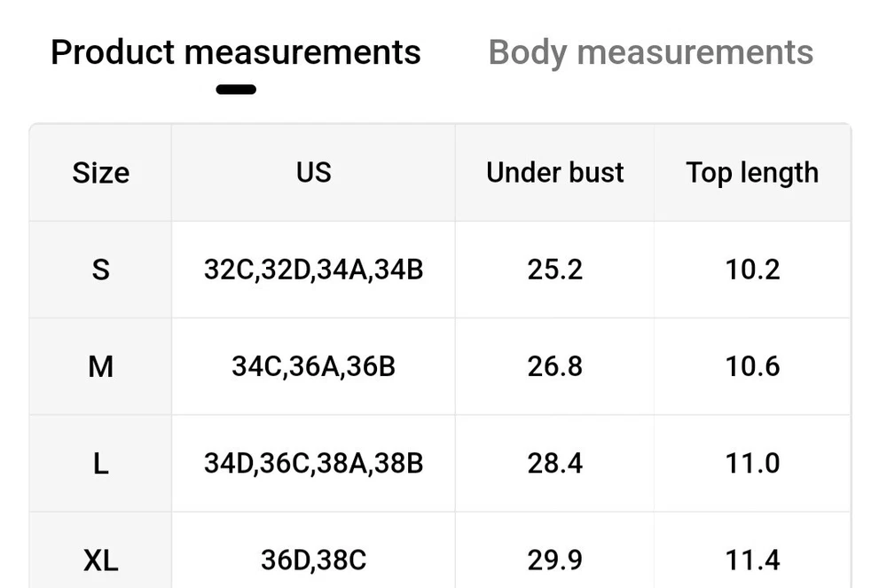
Task: Select the size M row label
Action: [x=101, y=366]
